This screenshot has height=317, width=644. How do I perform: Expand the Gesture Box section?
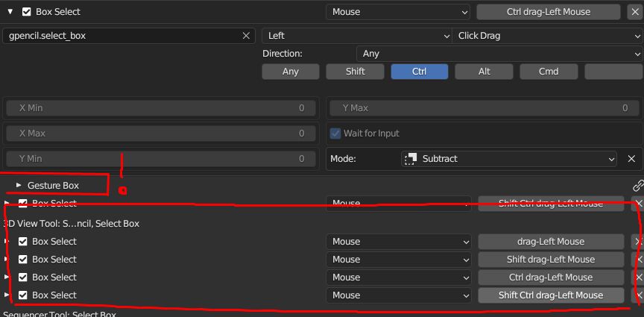tap(19, 186)
